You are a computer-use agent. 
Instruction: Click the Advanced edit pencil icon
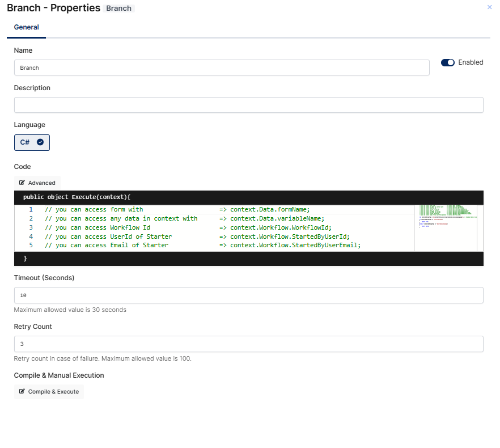[22, 183]
